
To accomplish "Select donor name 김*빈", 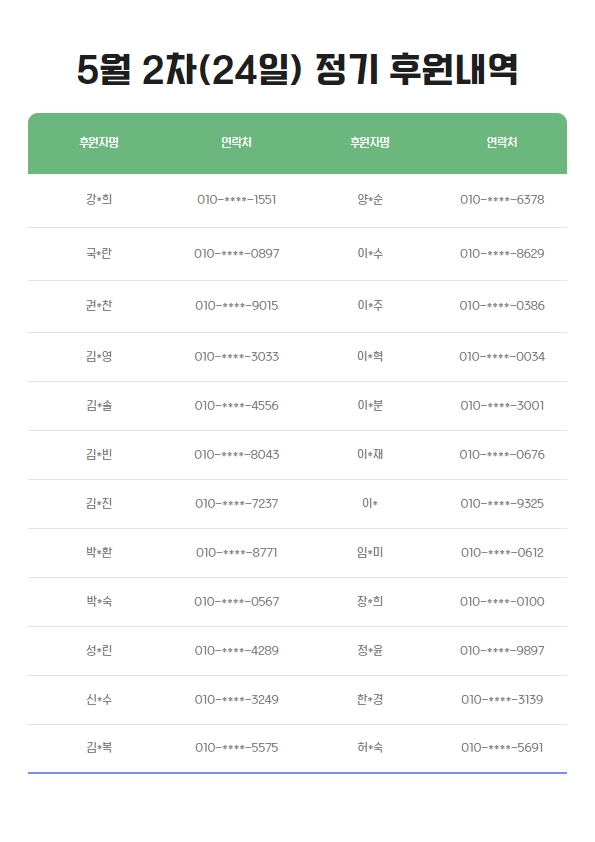I will pos(99,454).
